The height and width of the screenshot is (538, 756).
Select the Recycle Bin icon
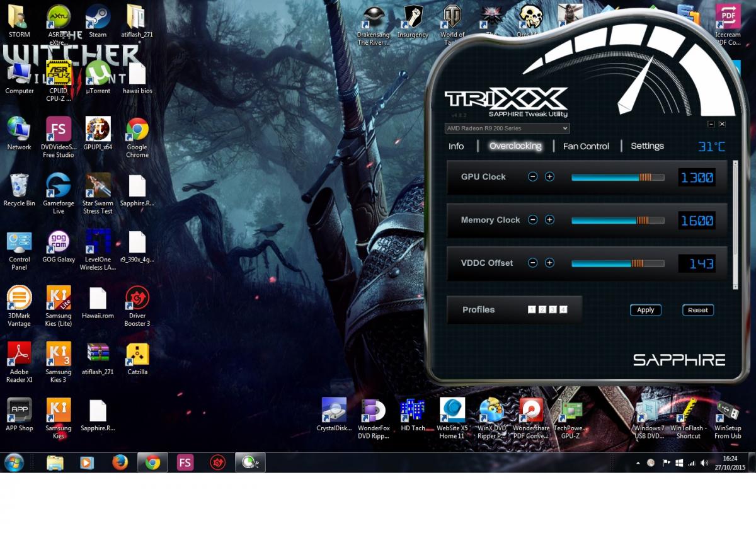point(20,190)
